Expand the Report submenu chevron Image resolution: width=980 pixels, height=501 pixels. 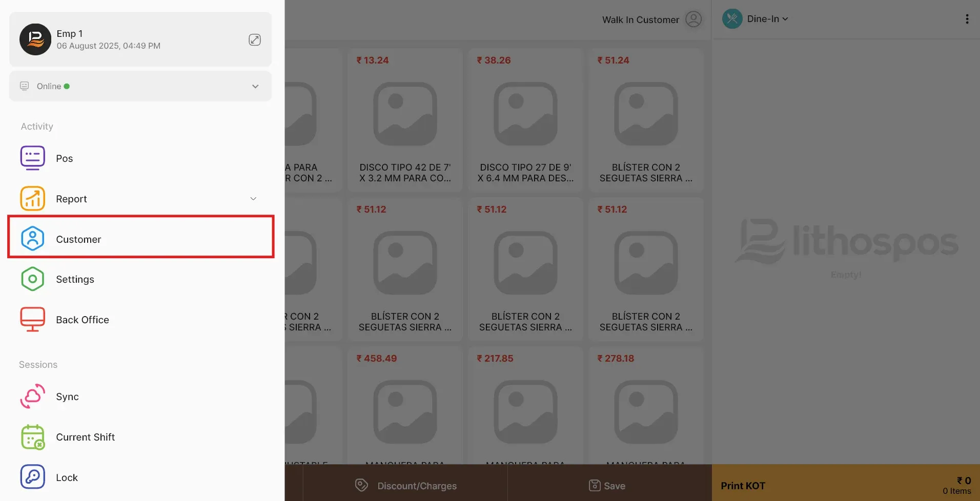[x=253, y=199]
